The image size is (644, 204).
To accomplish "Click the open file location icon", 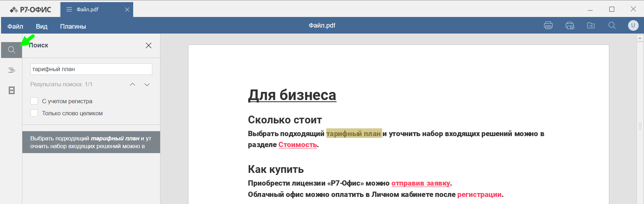I will pos(591,25).
